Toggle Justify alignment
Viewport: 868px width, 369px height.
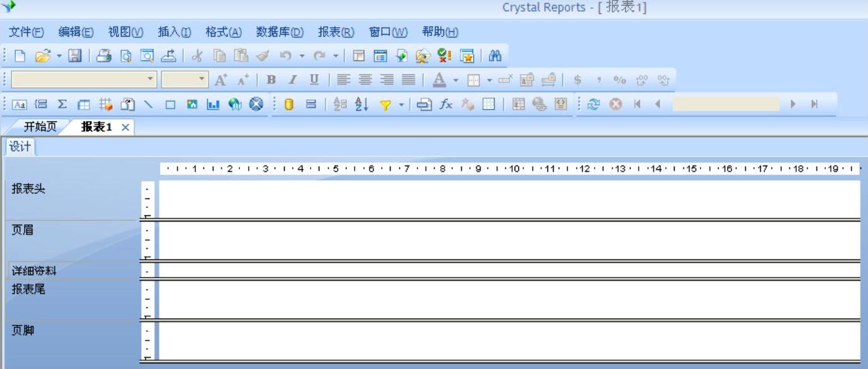pos(408,80)
